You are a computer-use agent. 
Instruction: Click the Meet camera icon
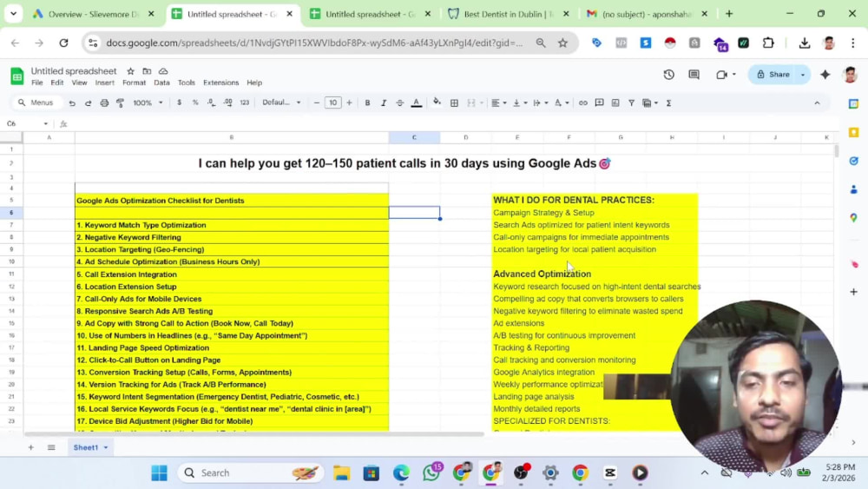click(722, 74)
